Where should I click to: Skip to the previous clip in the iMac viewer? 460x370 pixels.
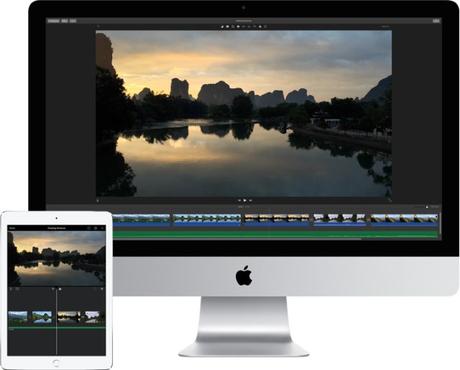(239, 200)
